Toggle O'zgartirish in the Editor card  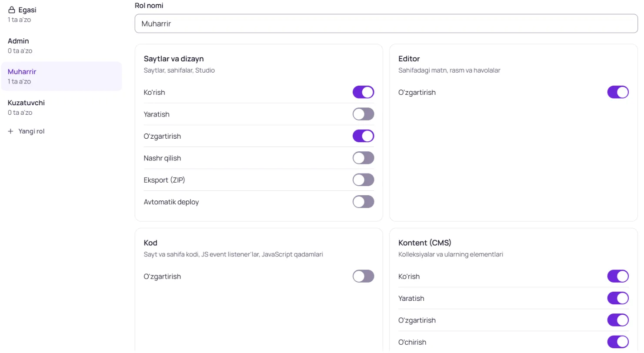[618, 92]
